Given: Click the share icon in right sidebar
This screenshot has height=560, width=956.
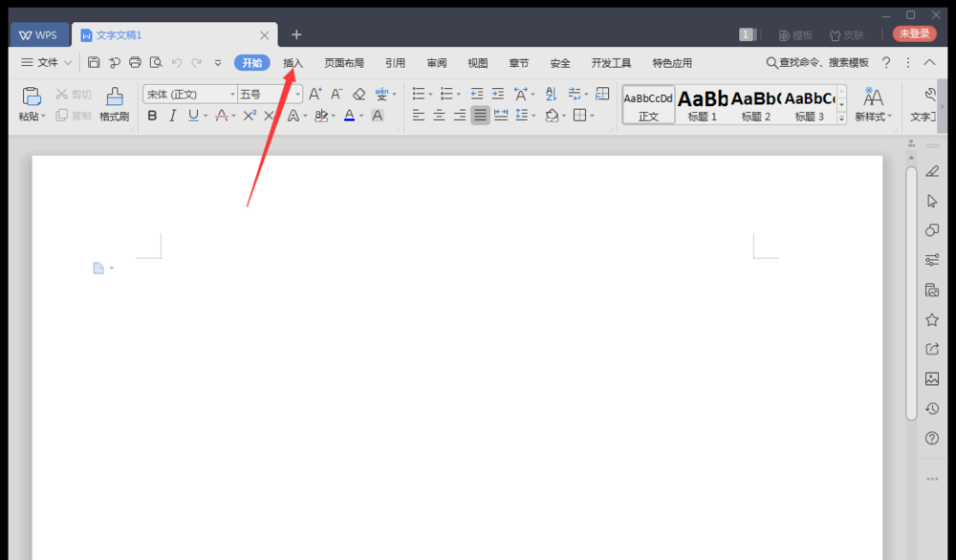Looking at the screenshot, I should tap(932, 349).
